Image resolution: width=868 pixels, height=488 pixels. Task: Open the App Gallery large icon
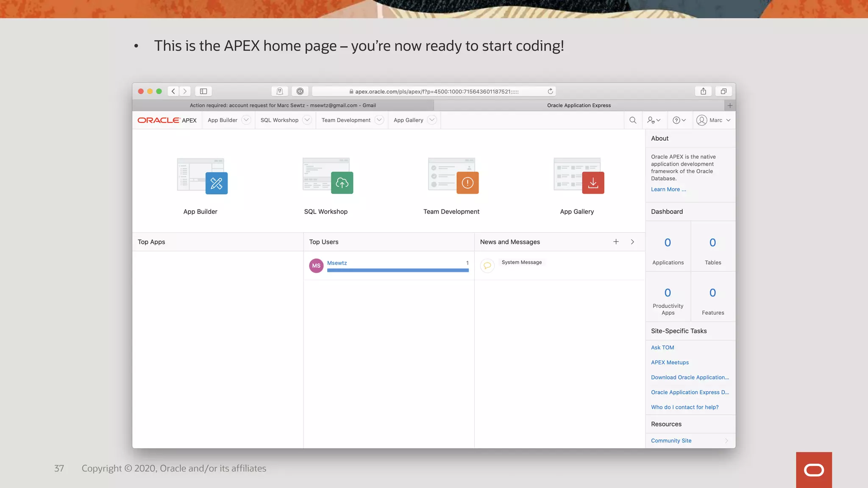point(579,176)
